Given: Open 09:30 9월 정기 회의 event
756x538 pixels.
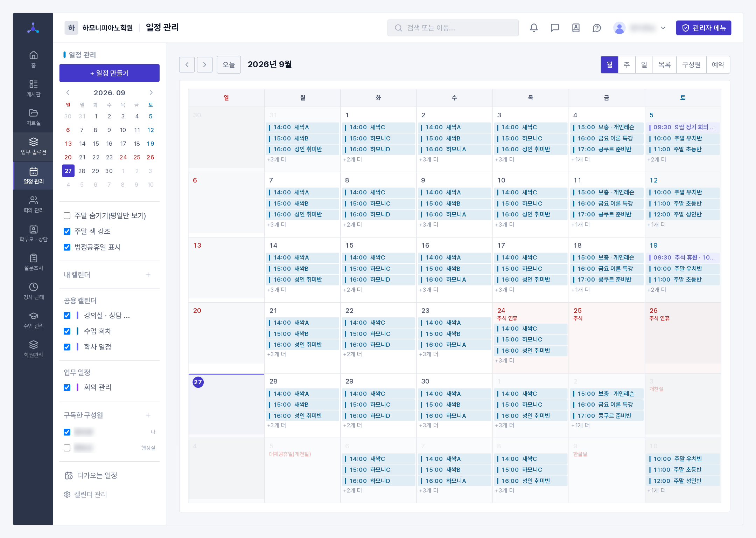Looking at the screenshot, I should [682, 127].
